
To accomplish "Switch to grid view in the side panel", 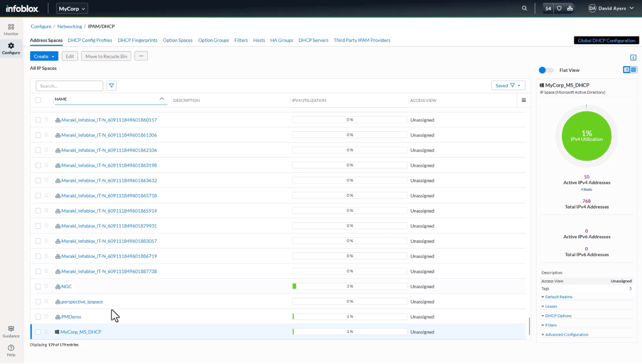I will [x=633, y=70].
